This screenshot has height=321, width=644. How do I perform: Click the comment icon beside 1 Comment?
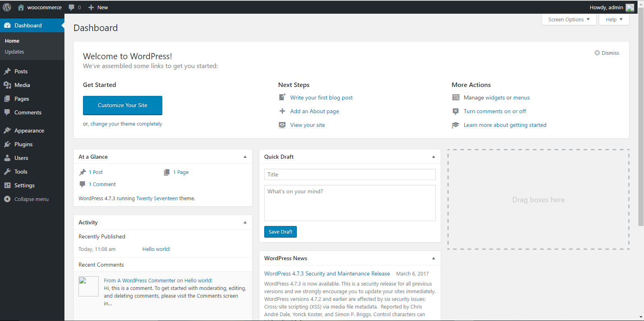(x=83, y=184)
